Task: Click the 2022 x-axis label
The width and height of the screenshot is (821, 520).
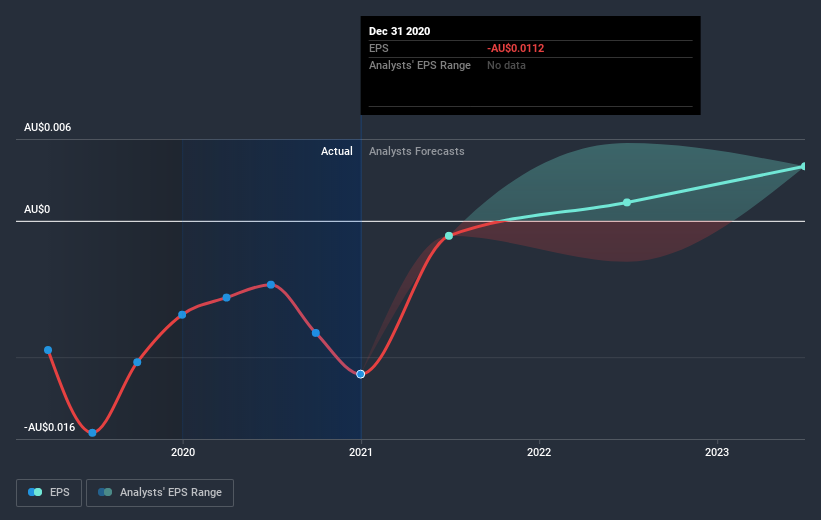Action: point(539,453)
